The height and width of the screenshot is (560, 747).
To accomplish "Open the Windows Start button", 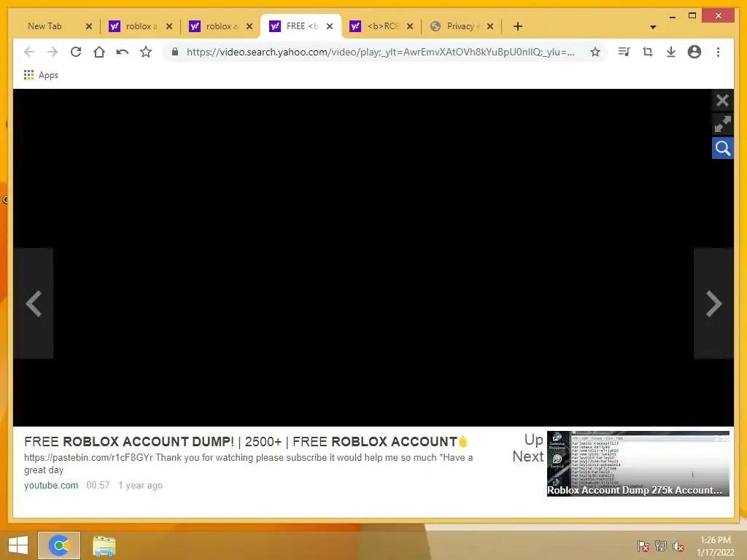I will [x=18, y=545].
